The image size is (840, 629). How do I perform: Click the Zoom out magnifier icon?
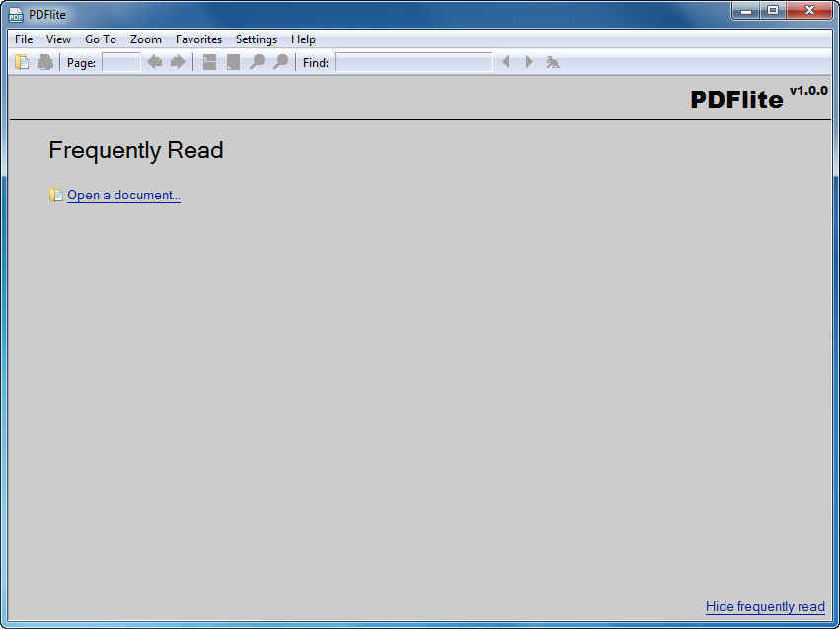pyautogui.click(x=258, y=62)
